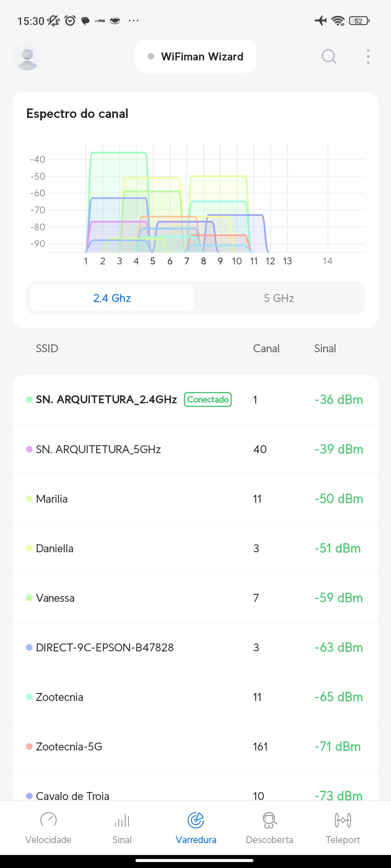Click the SSID column header
This screenshot has width=391, height=868.
click(x=47, y=348)
